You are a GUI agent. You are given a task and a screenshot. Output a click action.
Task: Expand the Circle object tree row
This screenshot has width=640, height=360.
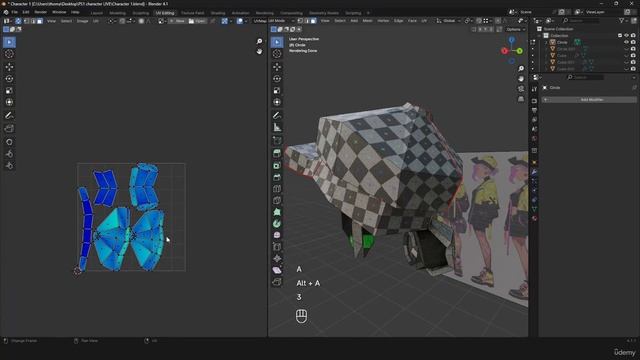(x=546, y=42)
